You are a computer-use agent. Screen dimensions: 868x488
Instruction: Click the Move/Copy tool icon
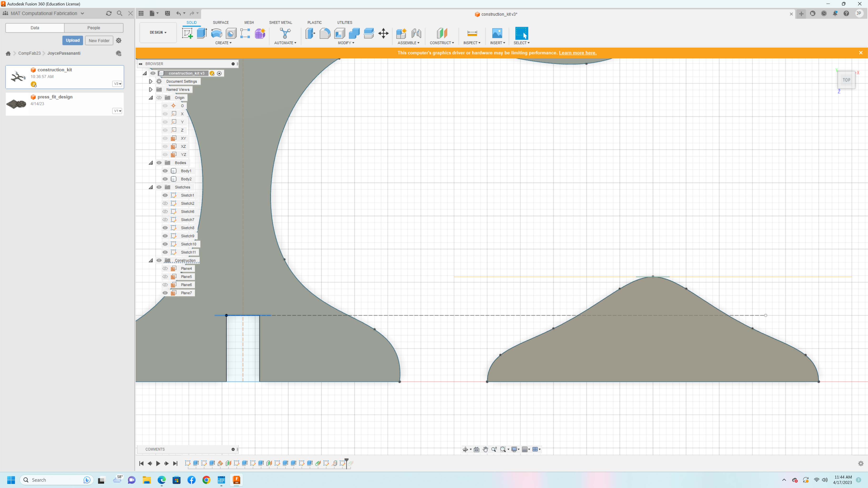[x=383, y=33]
